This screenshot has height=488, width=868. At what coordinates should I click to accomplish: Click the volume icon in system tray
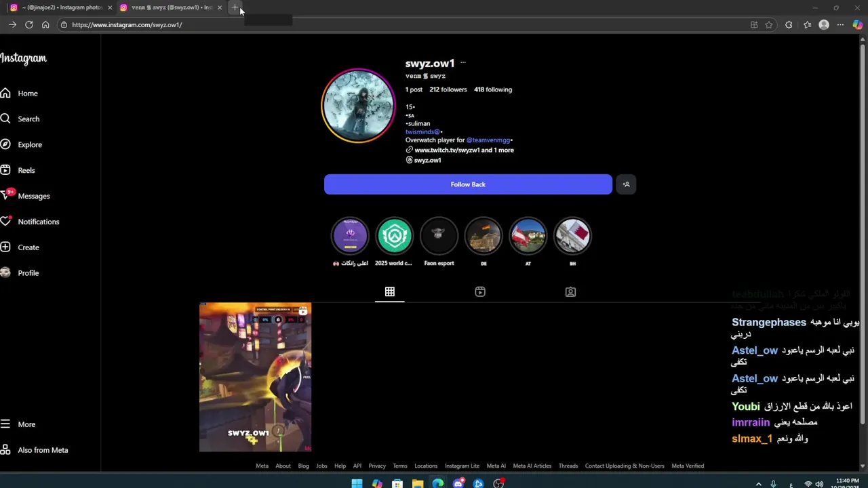[820, 484]
